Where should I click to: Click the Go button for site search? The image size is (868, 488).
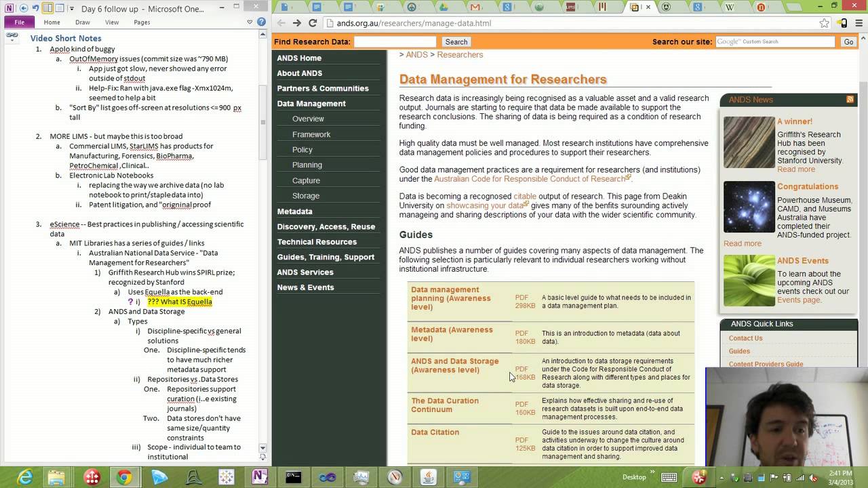tap(848, 42)
